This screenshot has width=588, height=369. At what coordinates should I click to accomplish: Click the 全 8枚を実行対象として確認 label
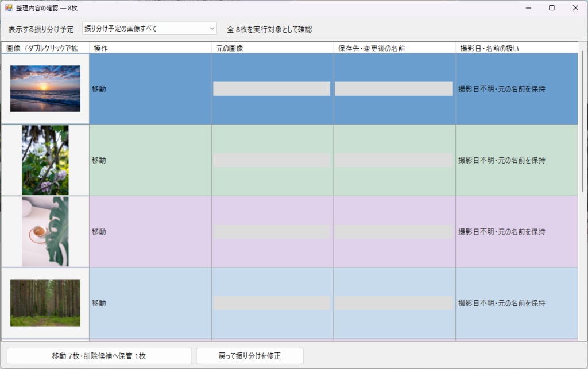click(269, 29)
